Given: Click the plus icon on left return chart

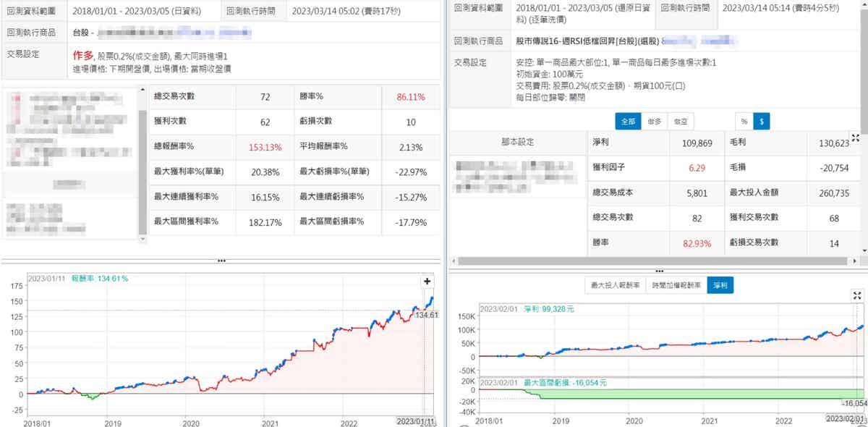Looking at the screenshot, I should click(427, 282).
